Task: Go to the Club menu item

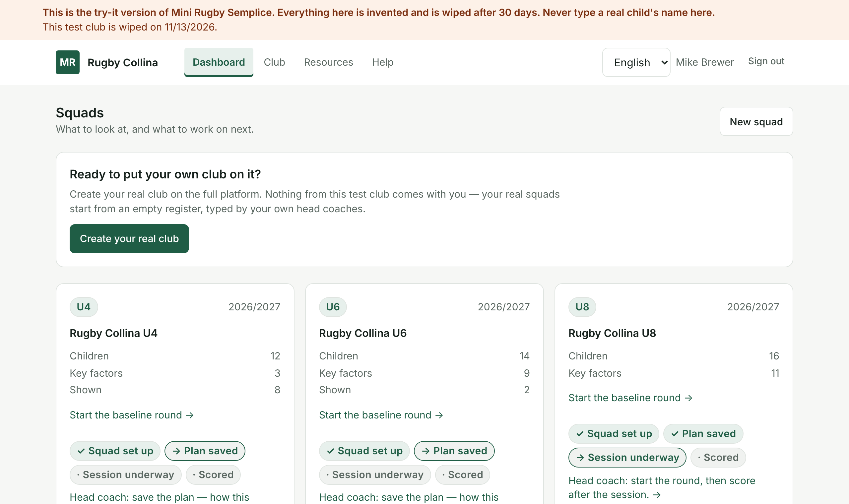Action: pyautogui.click(x=274, y=62)
